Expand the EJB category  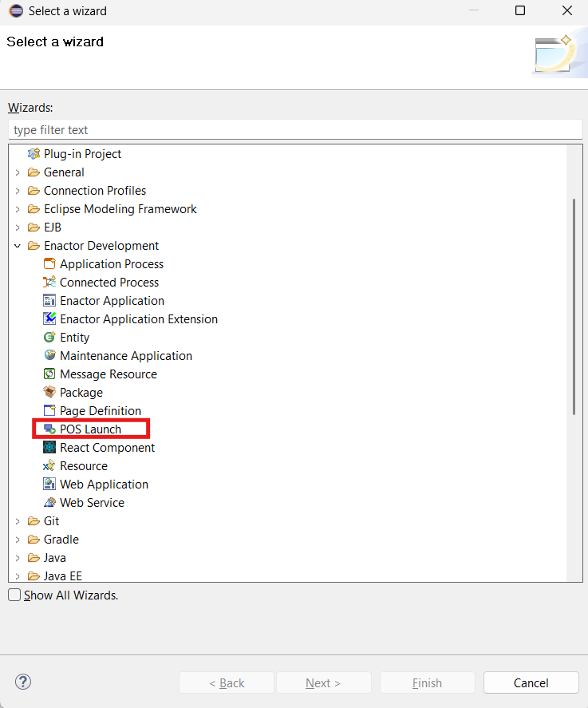point(18,227)
